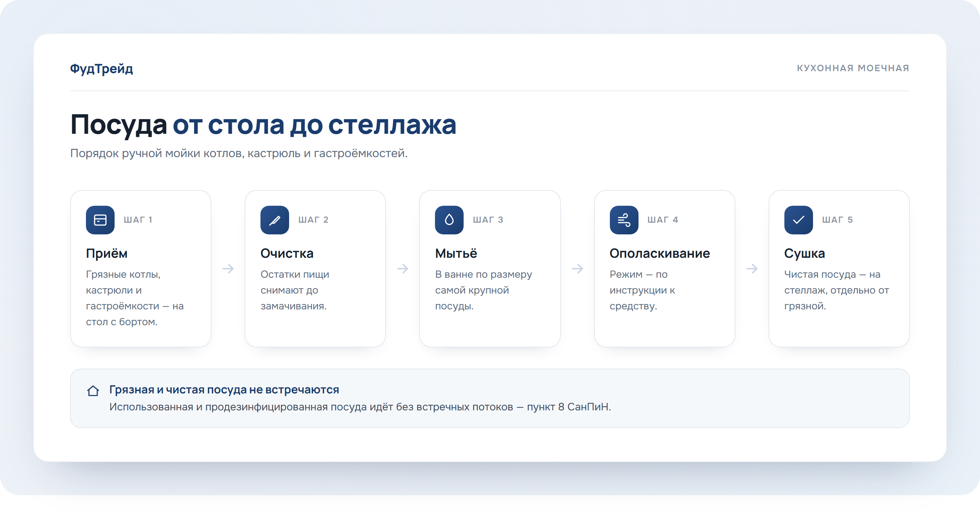Select the Мытьё card title

[x=456, y=253]
